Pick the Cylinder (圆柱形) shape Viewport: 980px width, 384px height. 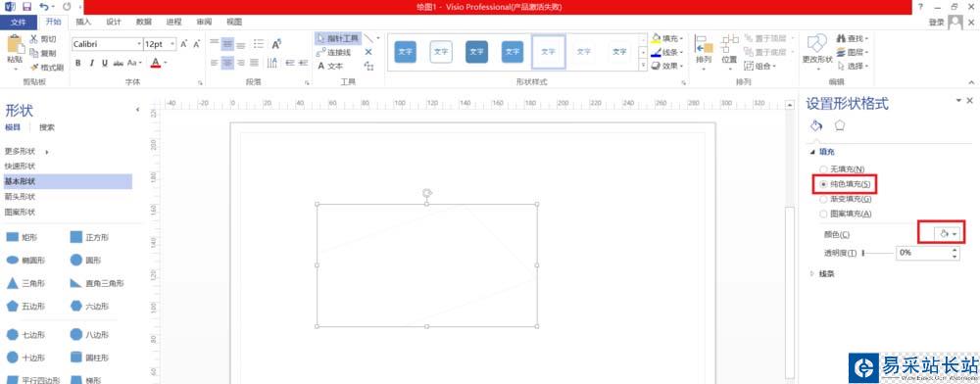(89, 358)
